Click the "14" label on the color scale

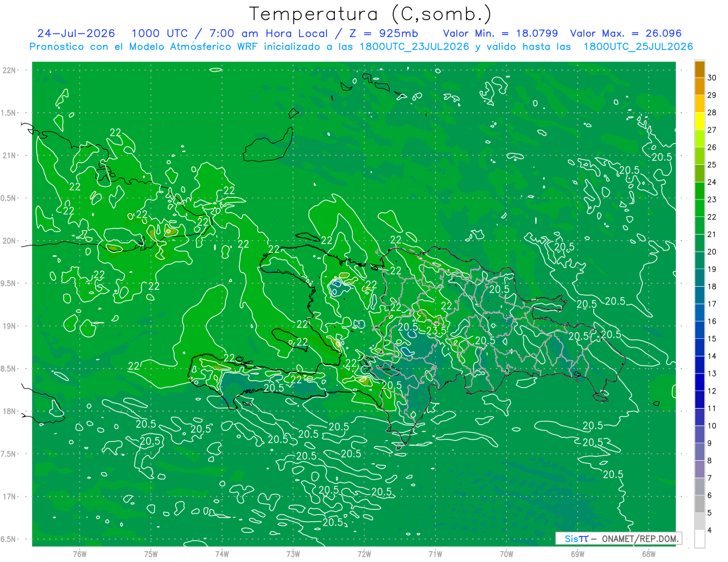(x=712, y=356)
